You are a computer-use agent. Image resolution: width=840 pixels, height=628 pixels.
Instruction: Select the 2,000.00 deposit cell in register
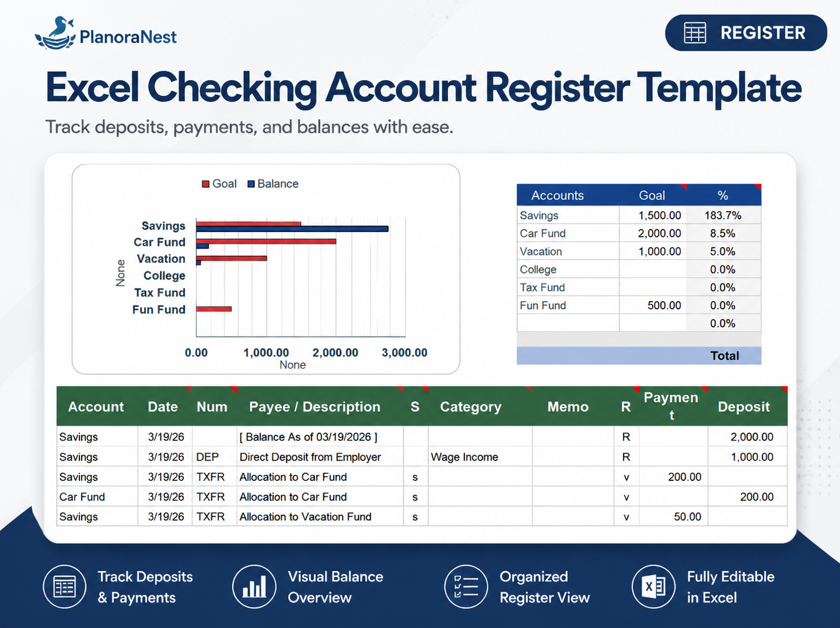point(747,437)
